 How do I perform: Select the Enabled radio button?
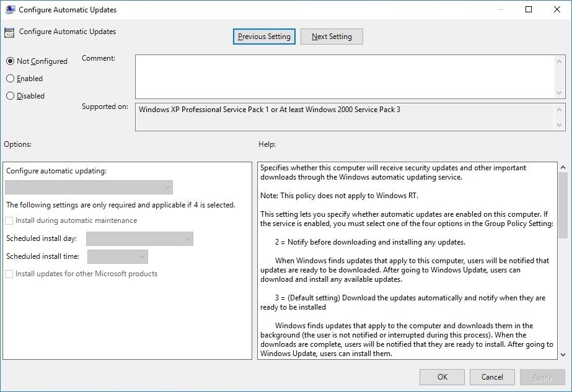coord(10,79)
